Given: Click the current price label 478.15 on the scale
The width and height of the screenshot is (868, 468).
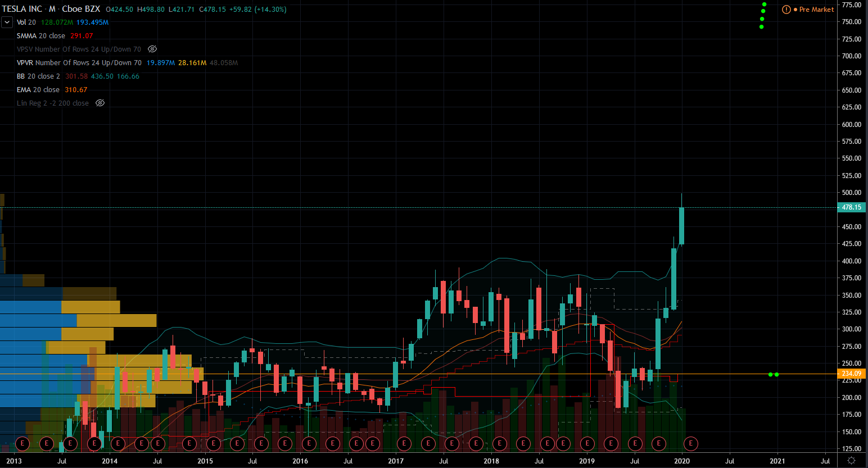Looking at the screenshot, I should tap(852, 207).
